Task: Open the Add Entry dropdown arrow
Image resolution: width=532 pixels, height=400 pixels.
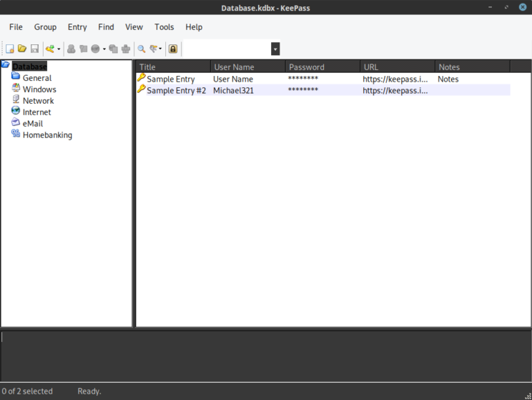Action: click(59, 49)
